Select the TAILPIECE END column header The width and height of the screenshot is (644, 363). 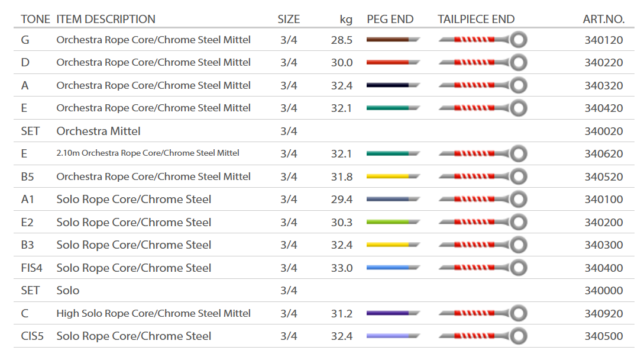coord(476,19)
